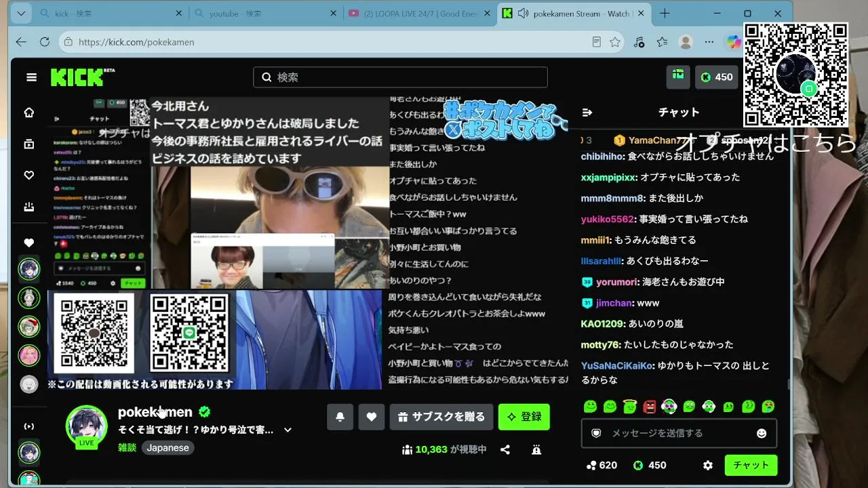Open Edge immersive reader icon
The image size is (868, 488).
[596, 42]
